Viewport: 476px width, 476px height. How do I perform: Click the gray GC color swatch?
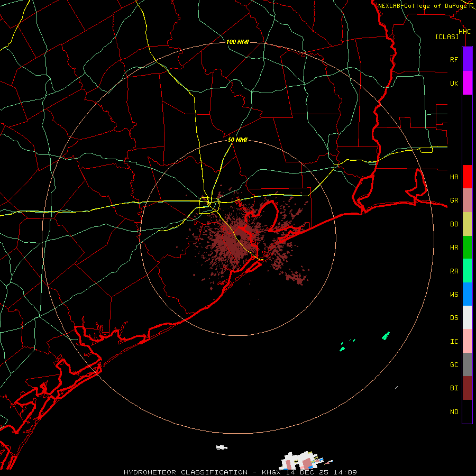click(467, 364)
